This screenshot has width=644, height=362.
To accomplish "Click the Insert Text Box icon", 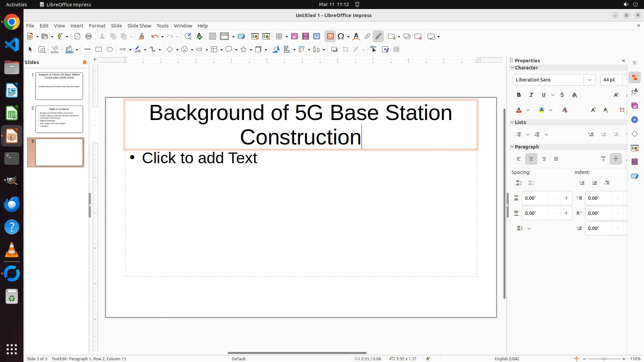I will 330,37.
